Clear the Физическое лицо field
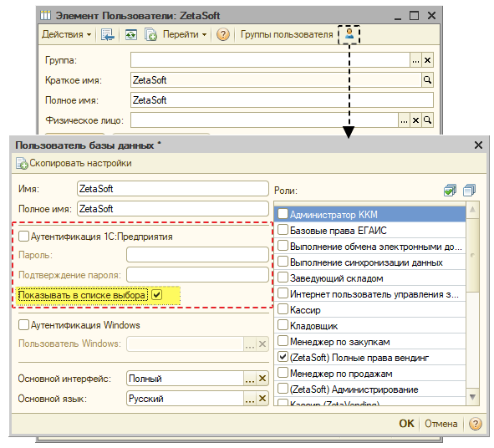Screen dimensions: 494x448 pyautogui.click(x=416, y=120)
